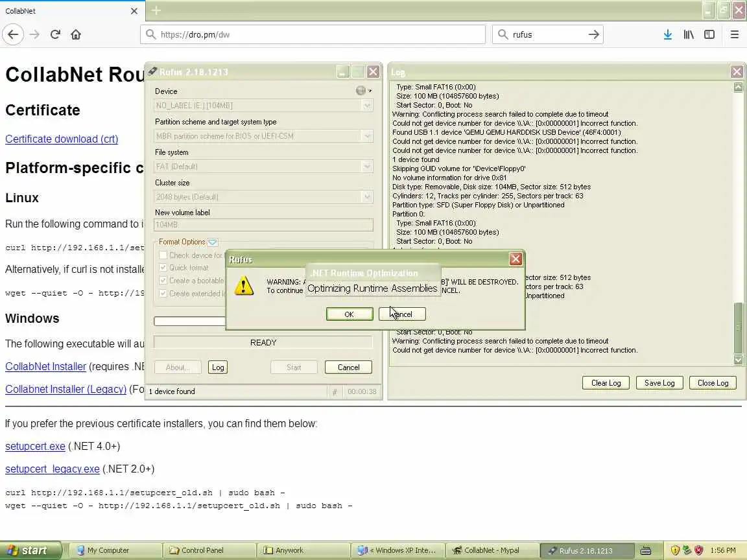
Task: Open the setupcert.exe link
Action: tap(35, 446)
